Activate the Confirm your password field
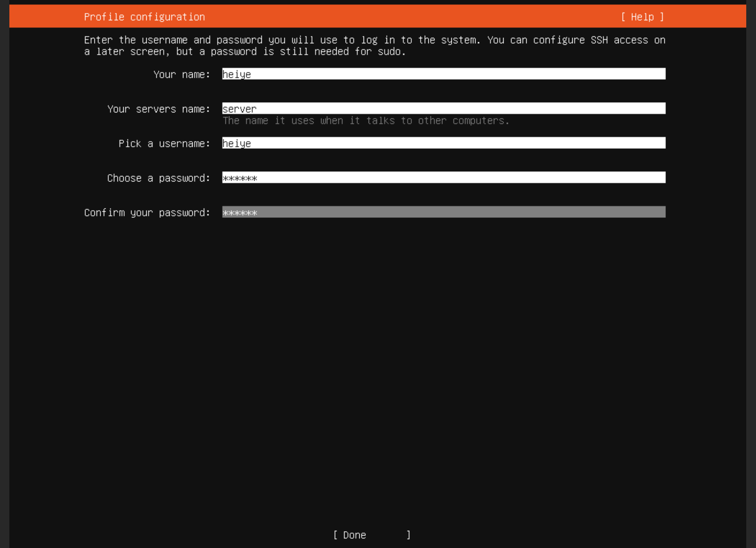Image resolution: width=756 pixels, height=548 pixels. tap(443, 212)
